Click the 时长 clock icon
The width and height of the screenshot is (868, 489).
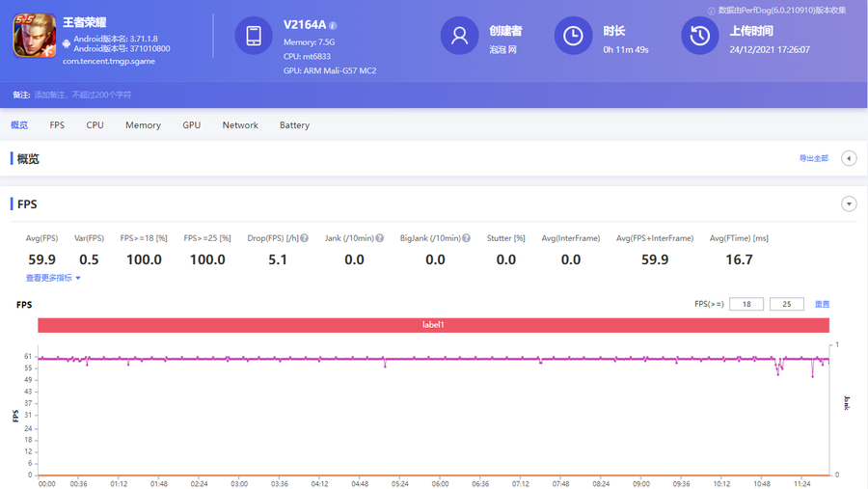[573, 36]
